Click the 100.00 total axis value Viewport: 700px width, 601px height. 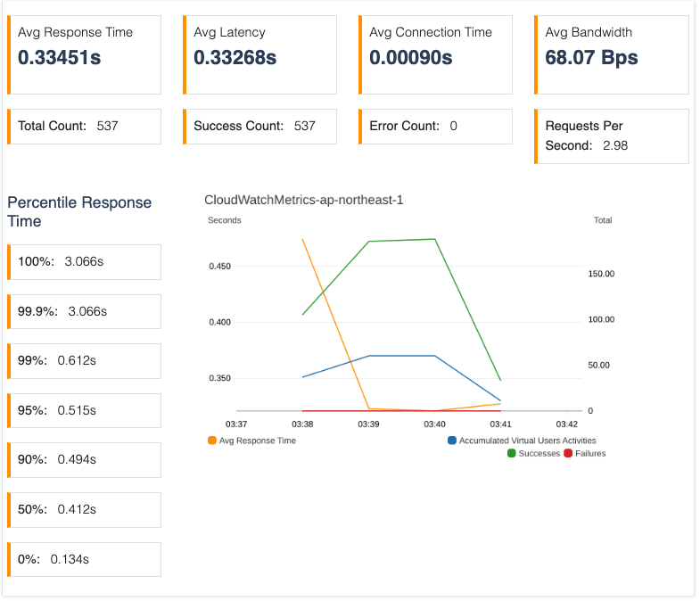coord(601,320)
